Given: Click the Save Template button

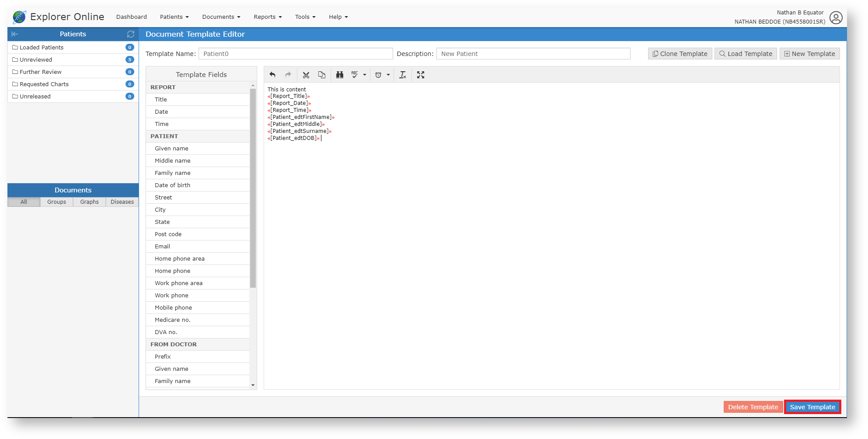Looking at the screenshot, I should 812,407.
